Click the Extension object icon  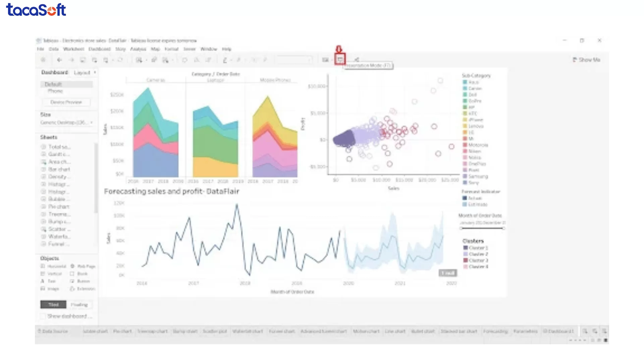pos(72,289)
